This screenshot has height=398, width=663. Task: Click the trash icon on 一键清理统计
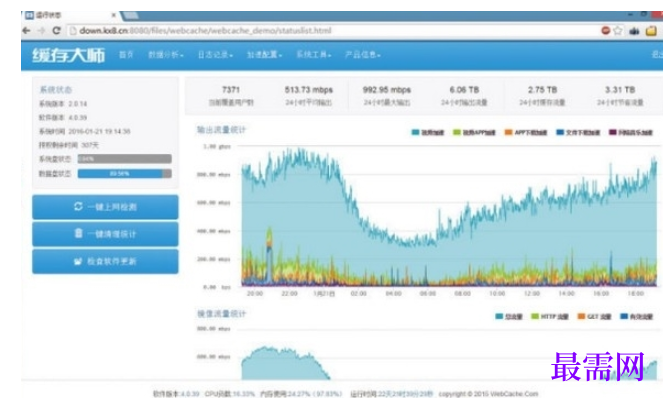(79, 233)
